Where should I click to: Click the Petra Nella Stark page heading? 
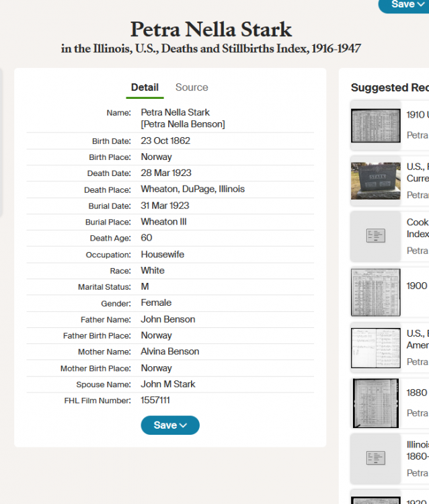211,30
